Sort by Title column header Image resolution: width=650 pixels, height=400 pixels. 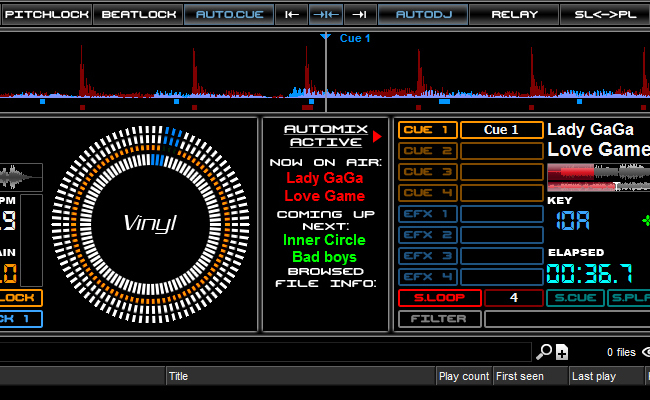click(x=301, y=376)
